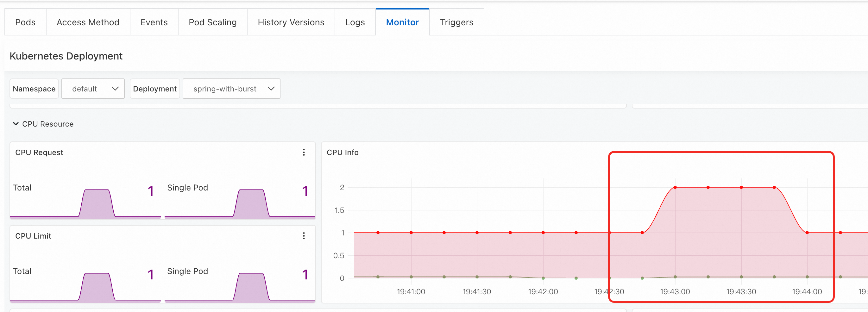Click the CPU Limit panel title

click(x=33, y=236)
